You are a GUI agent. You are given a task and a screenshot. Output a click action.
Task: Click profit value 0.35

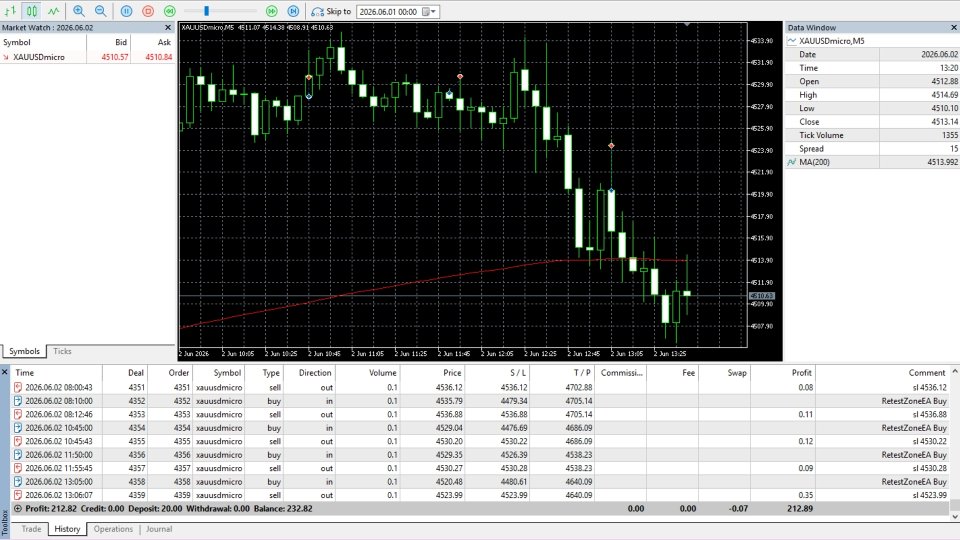[x=806, y=495]
